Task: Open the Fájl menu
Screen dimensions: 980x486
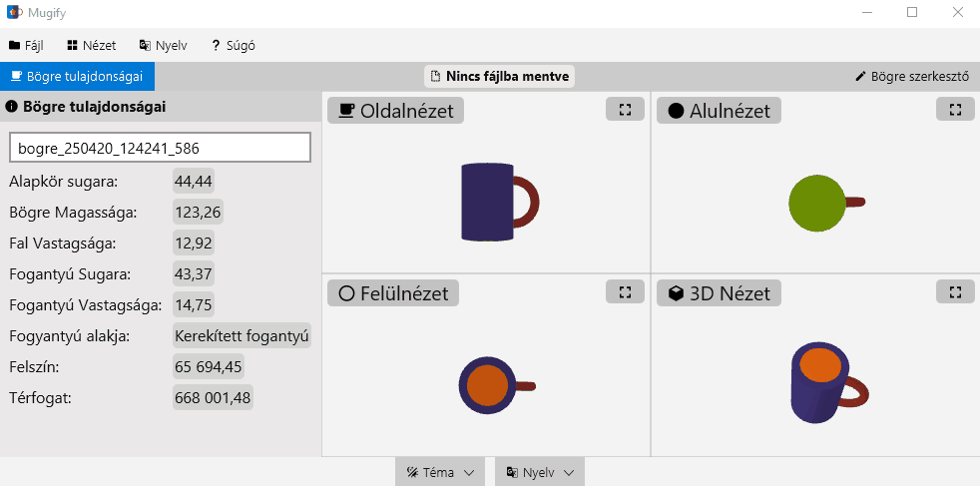Action: click(27, 45)
